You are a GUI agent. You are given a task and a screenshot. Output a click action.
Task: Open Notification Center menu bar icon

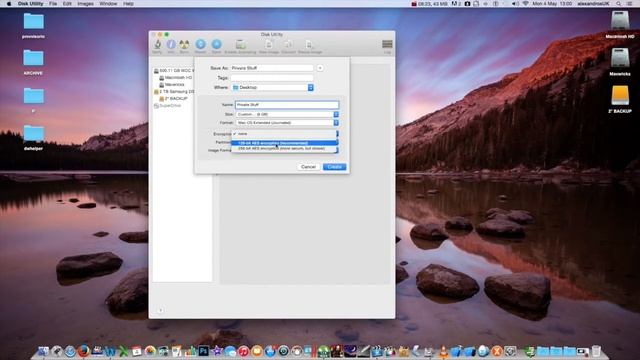(630, 4)
